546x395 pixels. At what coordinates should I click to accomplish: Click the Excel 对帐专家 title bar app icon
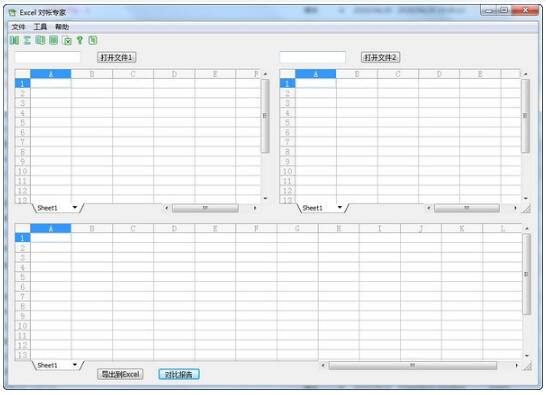(x=12, y=13)
